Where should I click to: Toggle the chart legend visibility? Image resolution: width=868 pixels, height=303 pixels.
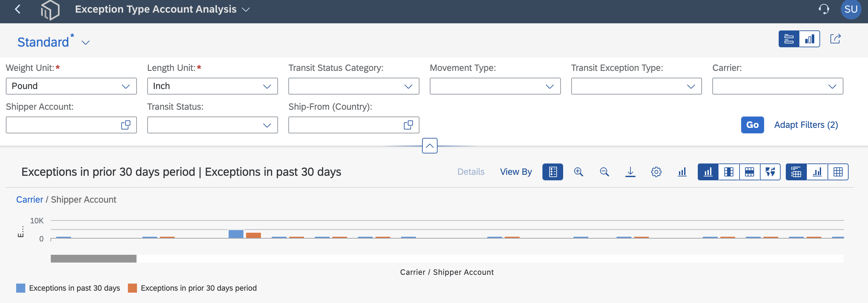pos(552,172)
